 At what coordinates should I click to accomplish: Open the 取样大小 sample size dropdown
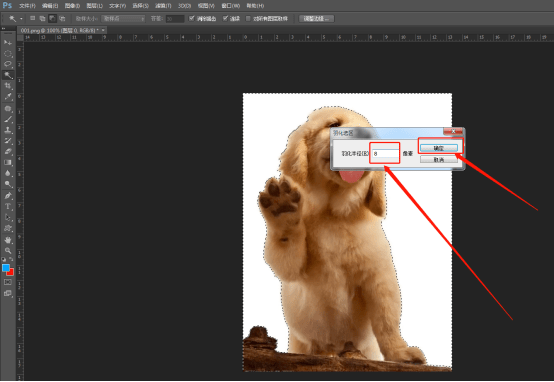tap(123, 19)
